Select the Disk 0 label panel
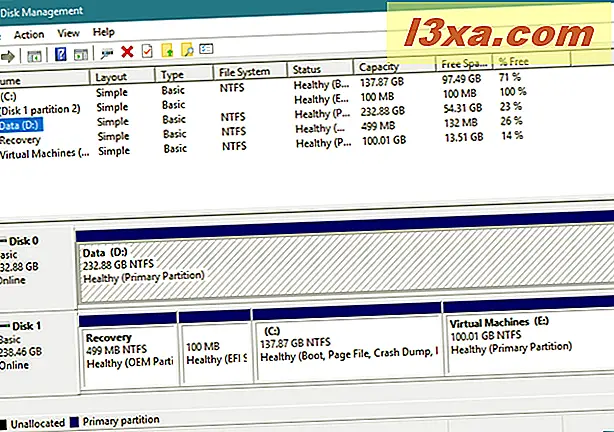 37,266
